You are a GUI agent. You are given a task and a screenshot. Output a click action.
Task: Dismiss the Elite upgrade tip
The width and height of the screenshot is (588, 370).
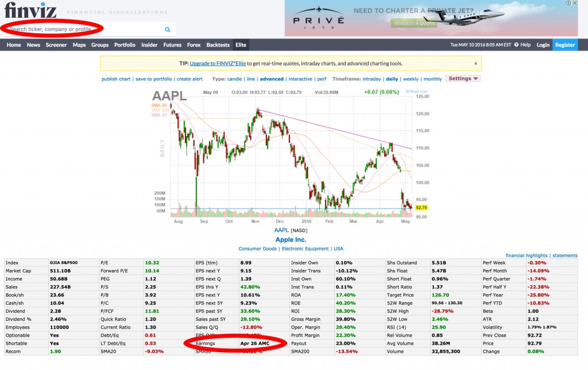coord(475,63)
